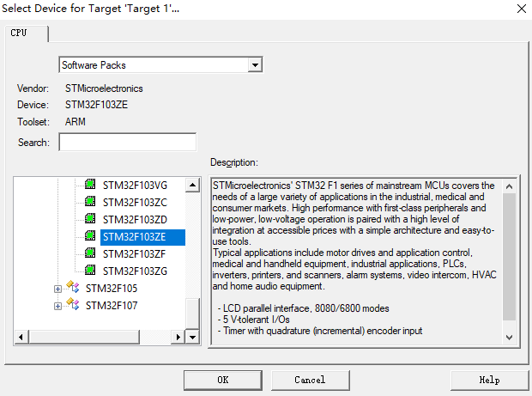Click description scroll down arrow
Viewport: 532px width, 396px height.
click(510, 338)
